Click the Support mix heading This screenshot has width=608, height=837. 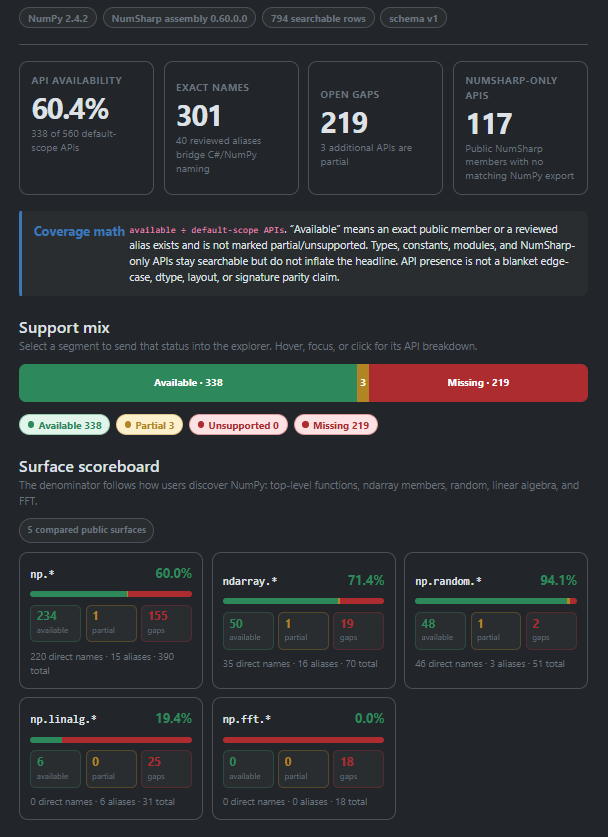click(64, 328)
